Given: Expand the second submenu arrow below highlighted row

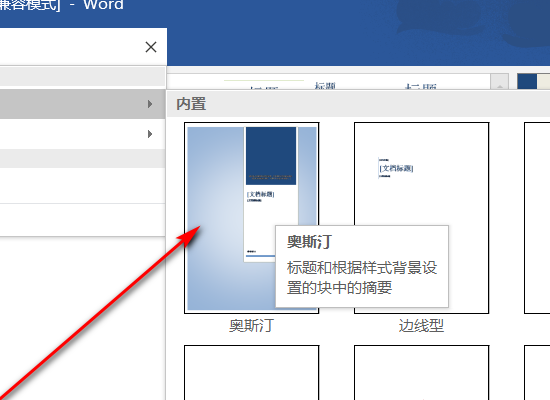Looking at the screenshot, I should 150,134.
